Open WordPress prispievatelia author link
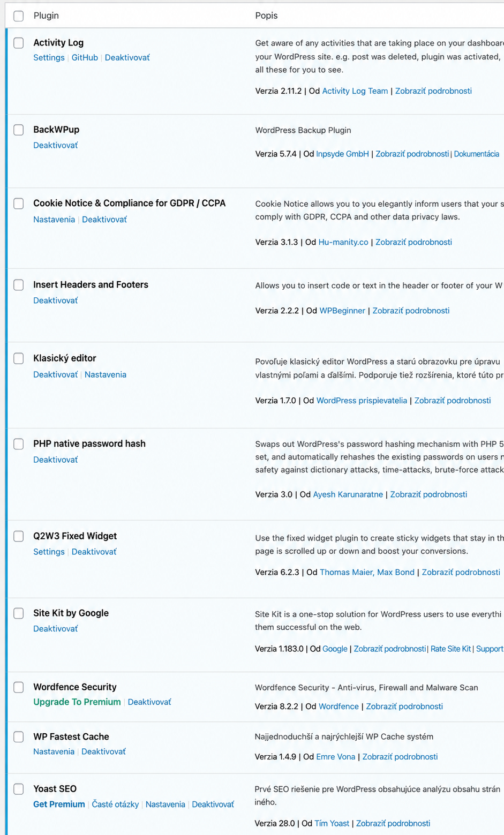Viewport: 504px width, 835px height. click(x=362, y=401)
